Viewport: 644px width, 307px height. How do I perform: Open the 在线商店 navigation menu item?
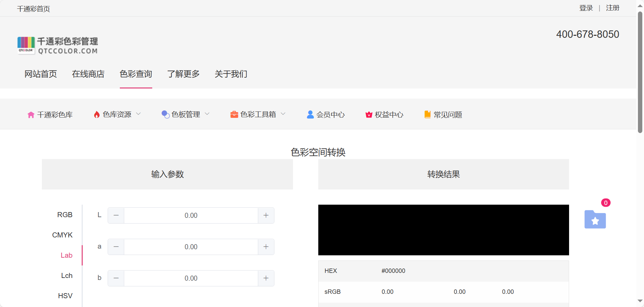point(88,74)
